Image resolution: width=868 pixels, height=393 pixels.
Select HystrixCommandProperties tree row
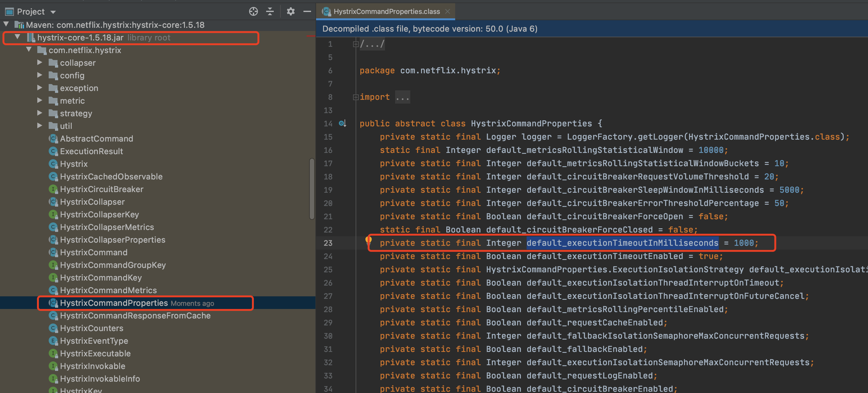[158, 303]
